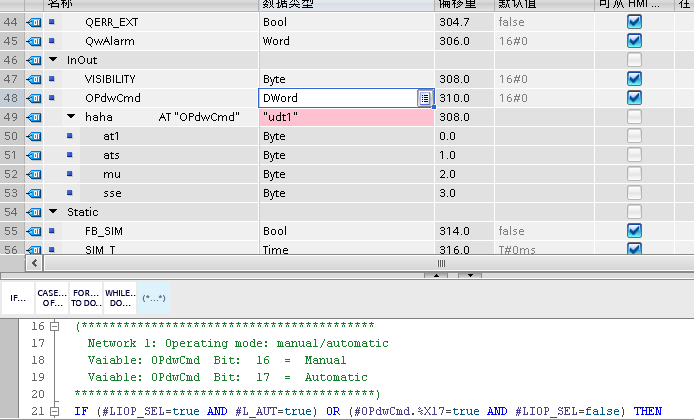Uncheck HMI accessible for QwAlarm
Screen dimensions: 694x420
[x=634, y=41]
